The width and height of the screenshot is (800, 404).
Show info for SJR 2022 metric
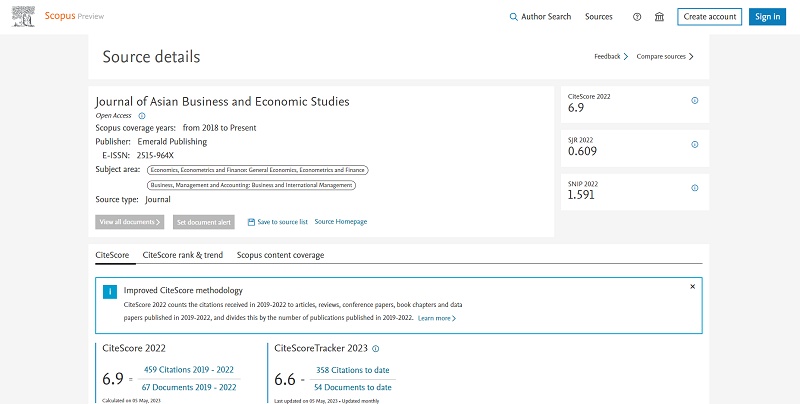pos(694,144)
